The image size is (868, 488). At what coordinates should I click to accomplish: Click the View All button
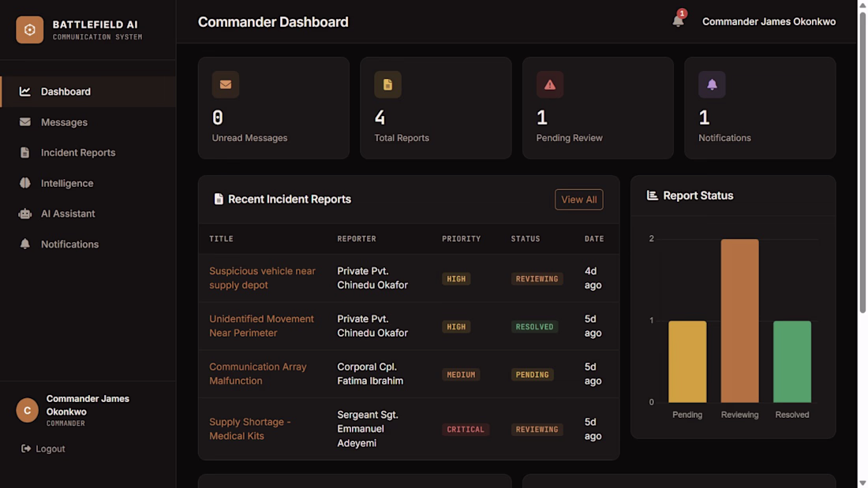(x=579, y=199)
